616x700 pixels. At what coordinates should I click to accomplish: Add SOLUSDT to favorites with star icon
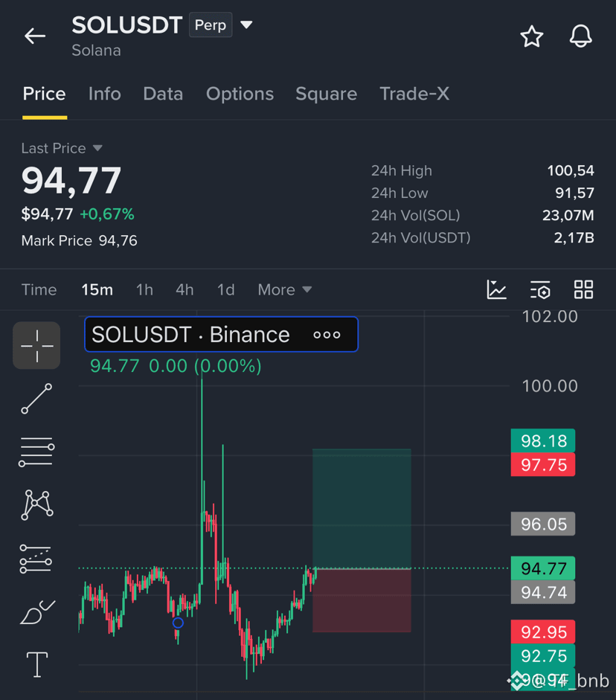(x=532, y=36)
